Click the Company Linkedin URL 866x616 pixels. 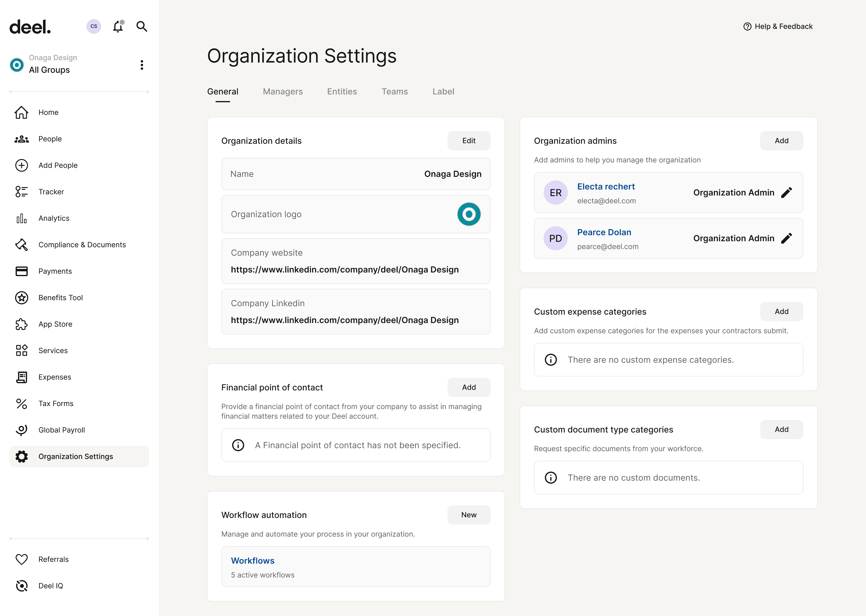pos(345,320)
